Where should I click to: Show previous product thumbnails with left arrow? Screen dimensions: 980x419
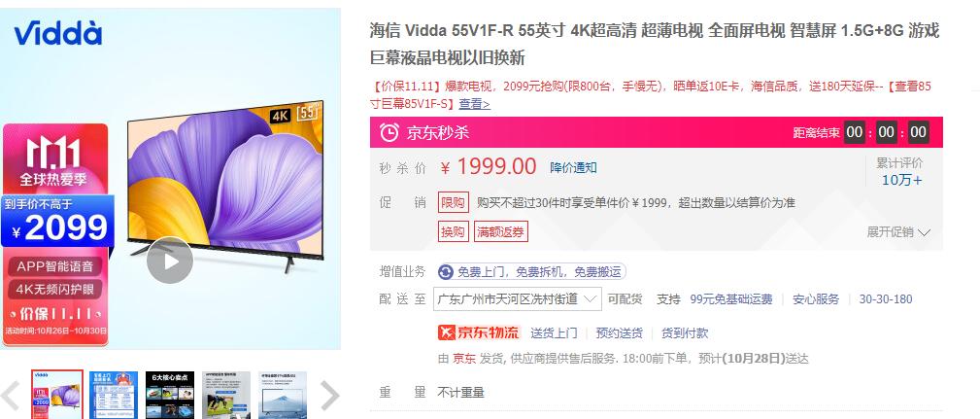[x=11, y=396]
